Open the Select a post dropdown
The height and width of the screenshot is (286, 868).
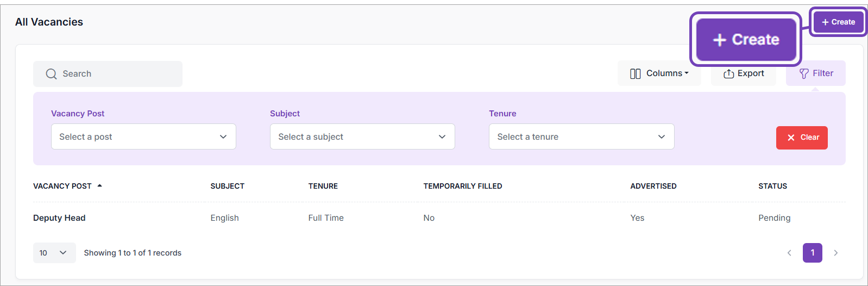143,136
